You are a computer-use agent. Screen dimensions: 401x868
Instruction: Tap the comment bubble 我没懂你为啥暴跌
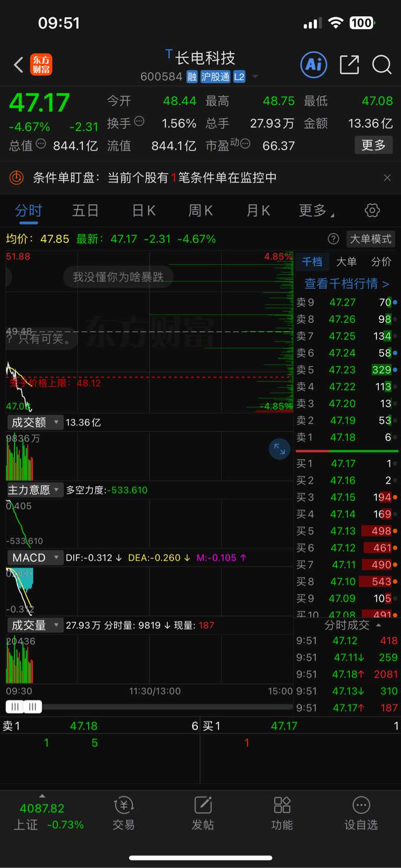click(x=119, y=277)
